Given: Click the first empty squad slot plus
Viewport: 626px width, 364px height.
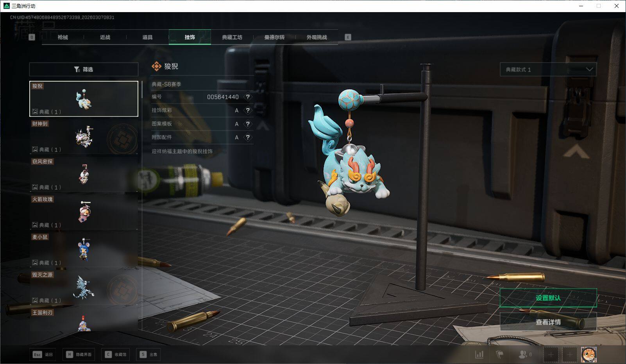Looking at the screenshot, I should (x=551, y=355).
